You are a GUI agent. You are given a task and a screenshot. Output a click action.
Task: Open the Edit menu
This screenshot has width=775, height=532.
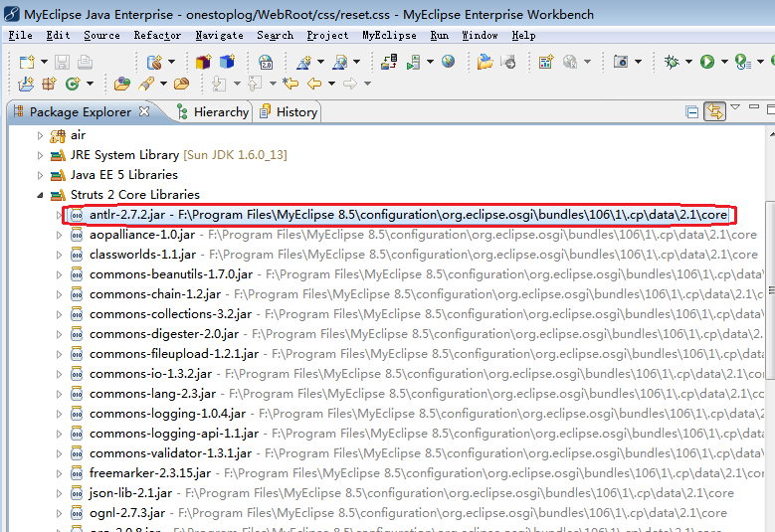pos(58,36)
